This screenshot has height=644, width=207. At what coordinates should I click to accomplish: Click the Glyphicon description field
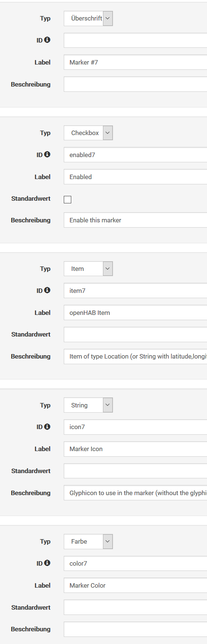point(135,493)
